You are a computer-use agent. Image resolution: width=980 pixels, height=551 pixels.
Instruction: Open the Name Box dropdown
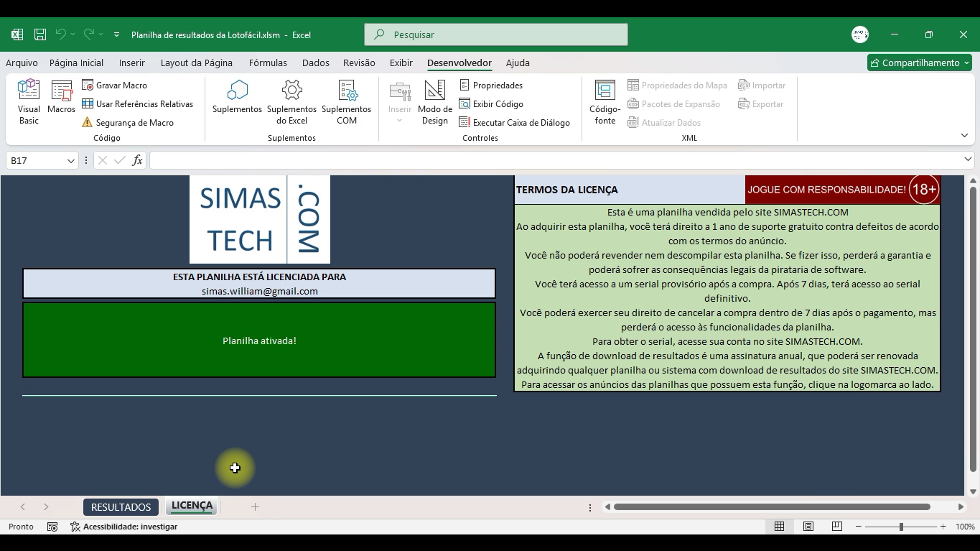click(71, 160)
